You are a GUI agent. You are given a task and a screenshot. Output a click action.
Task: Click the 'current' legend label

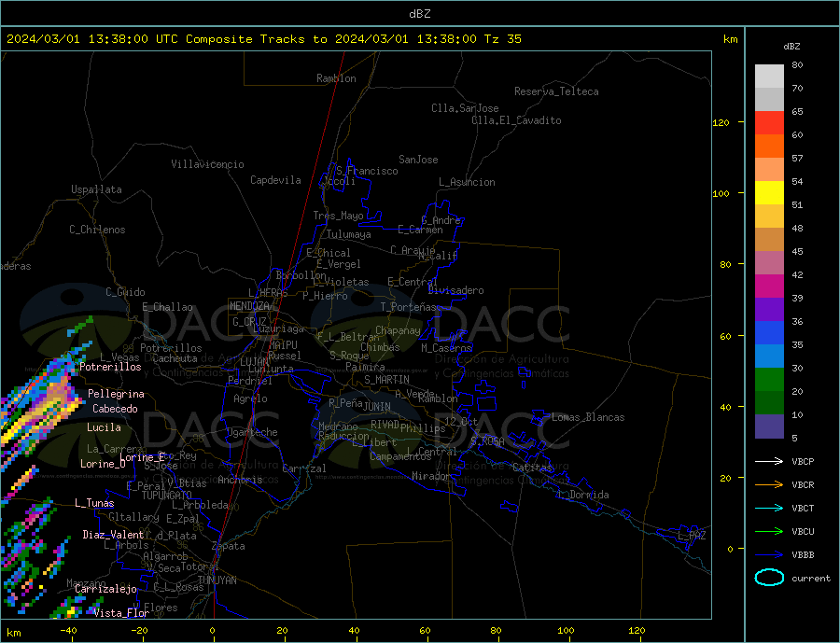point(811,579)
